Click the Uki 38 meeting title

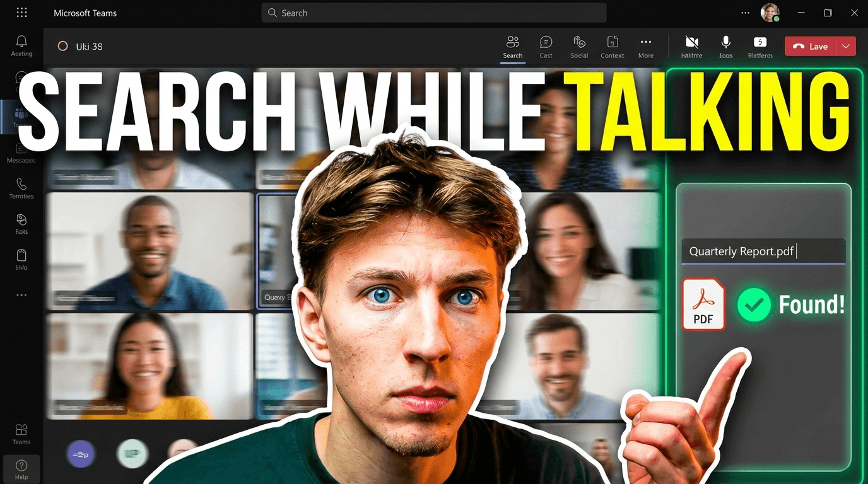[x=89, y=46]
